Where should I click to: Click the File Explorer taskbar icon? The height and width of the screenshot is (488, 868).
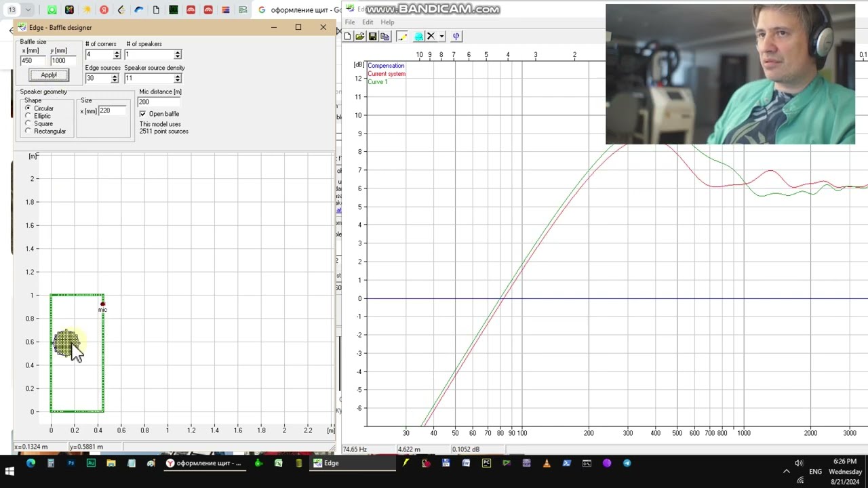pos(111,463)
